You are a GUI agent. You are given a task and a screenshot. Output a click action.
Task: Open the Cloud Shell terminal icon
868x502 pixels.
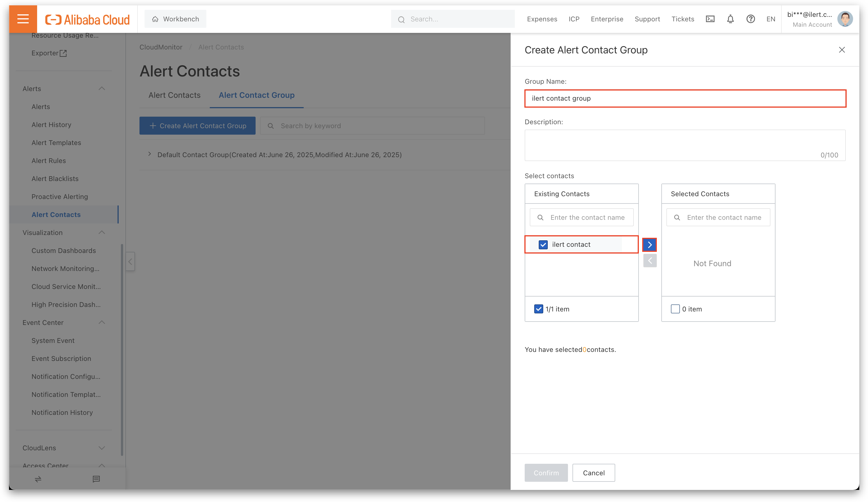tap(710, 19)
